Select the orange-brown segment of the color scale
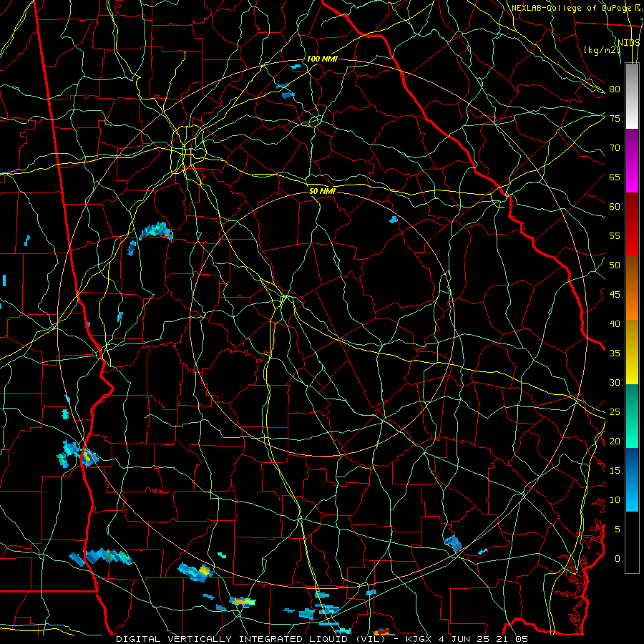This screenshot has height=644, width=644. (x=632, y=288)
